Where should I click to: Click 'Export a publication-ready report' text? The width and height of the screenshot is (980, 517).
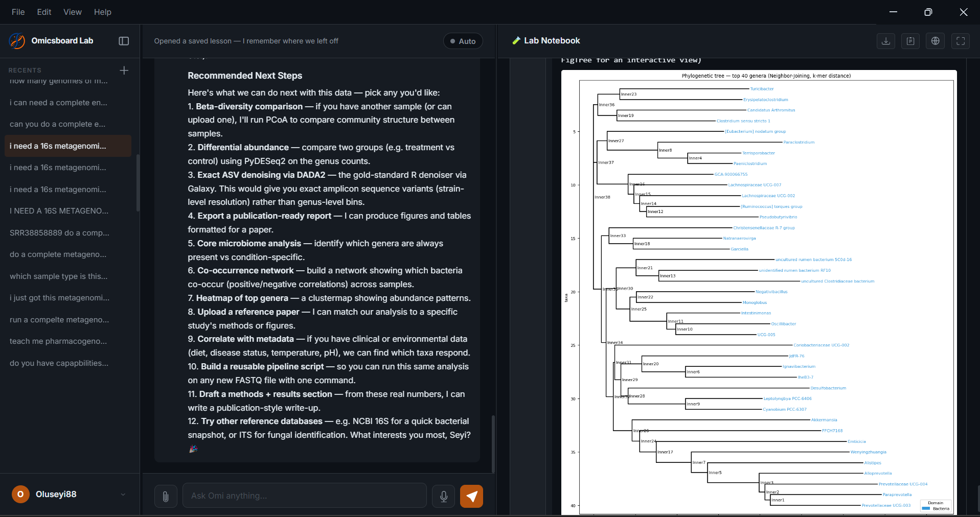pos(264,216)
